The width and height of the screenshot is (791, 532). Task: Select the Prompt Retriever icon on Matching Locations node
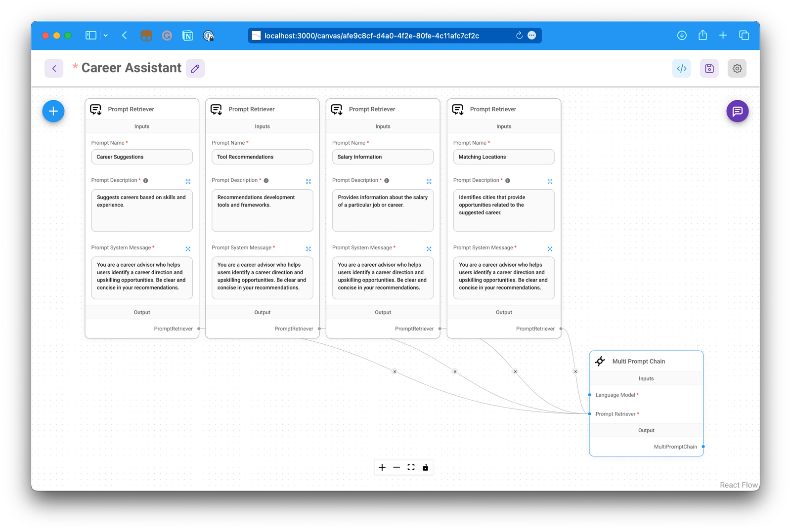[x=458, y=109]
